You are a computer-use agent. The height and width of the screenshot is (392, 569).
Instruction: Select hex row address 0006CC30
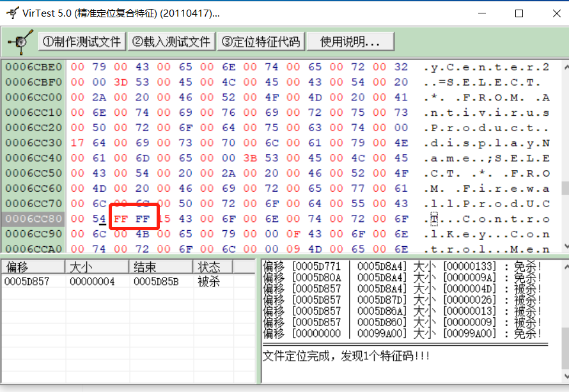click(x=34, y=143)
